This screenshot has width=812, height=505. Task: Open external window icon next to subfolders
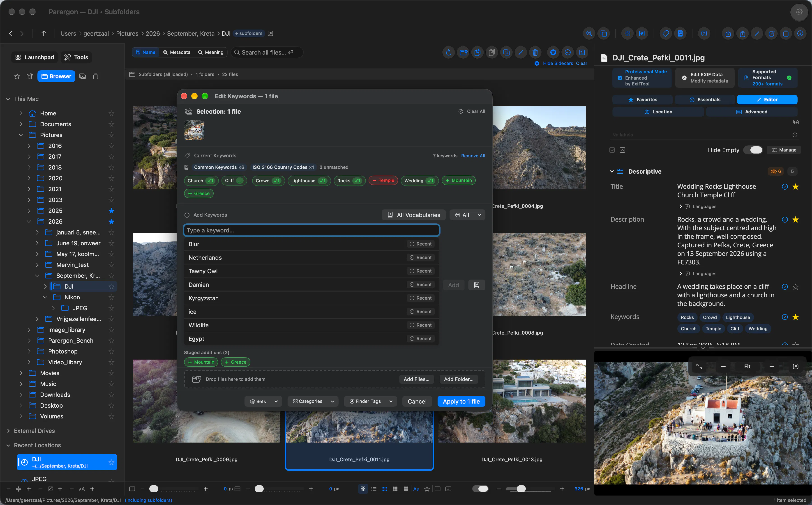pos(271,33)
